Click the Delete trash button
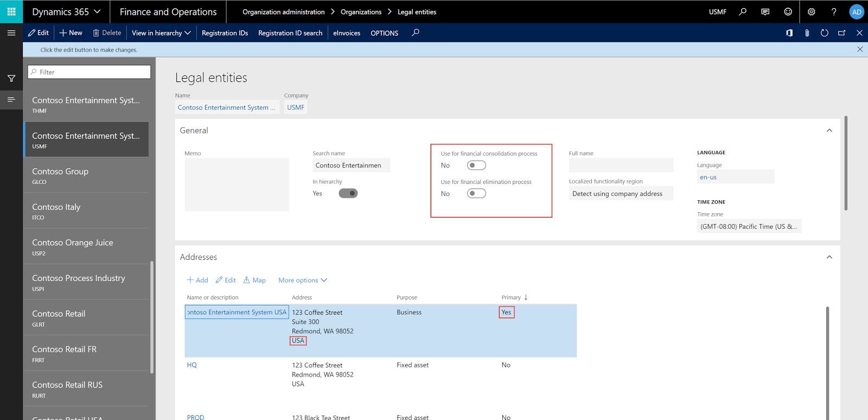 pyautogui.click(x=107, y=33)
